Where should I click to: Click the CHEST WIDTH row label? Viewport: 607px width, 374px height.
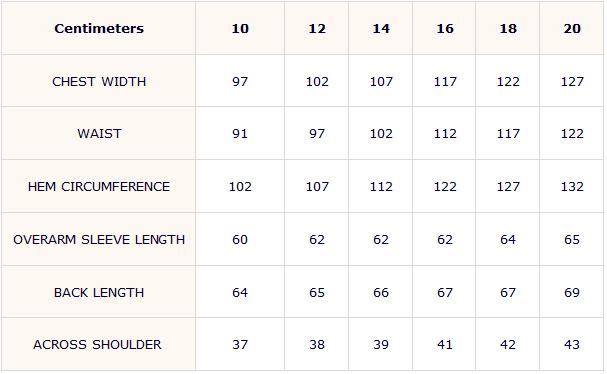pyautogui.click(x=99, y=82)
